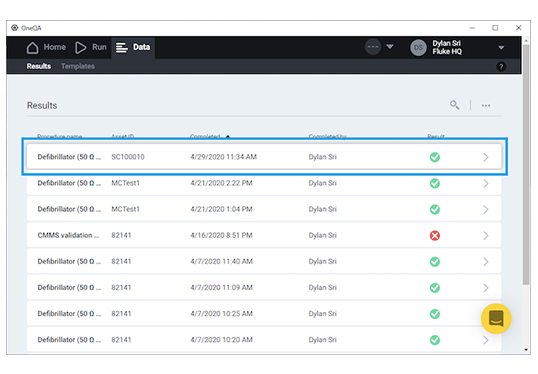Screen dimensions: 538x374
Task: Open the Dylan Sri account dropdown
Action: [501, 48]
